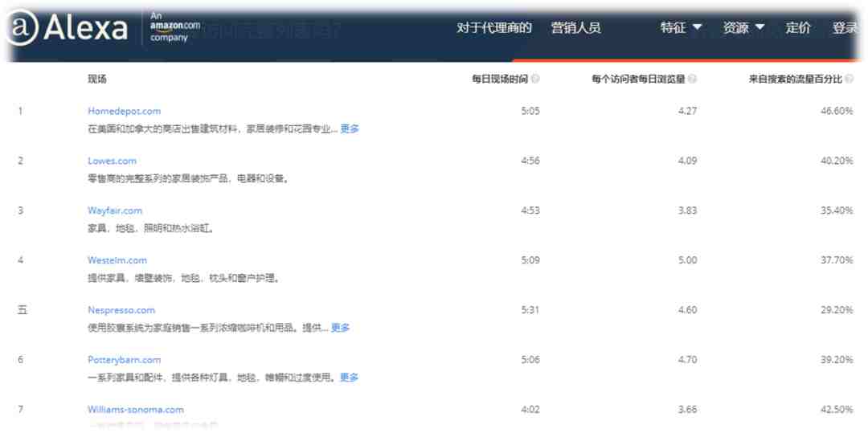Select the 46.60% search traffic value
This screenshot has width=868, height=433.
[837, 111]
